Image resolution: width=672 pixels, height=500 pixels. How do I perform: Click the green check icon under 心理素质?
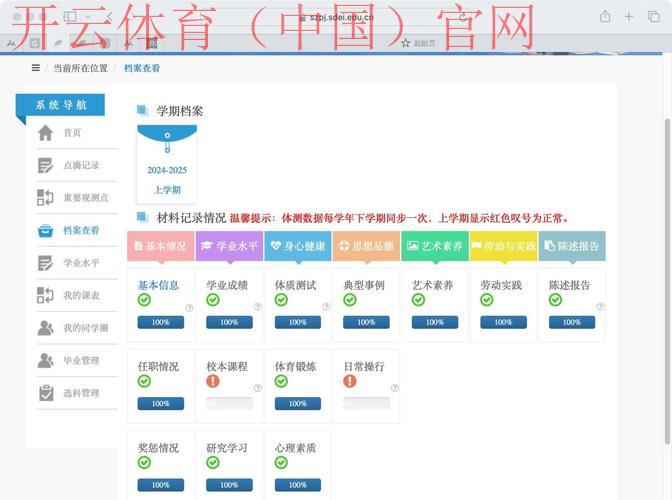point(281,462)
